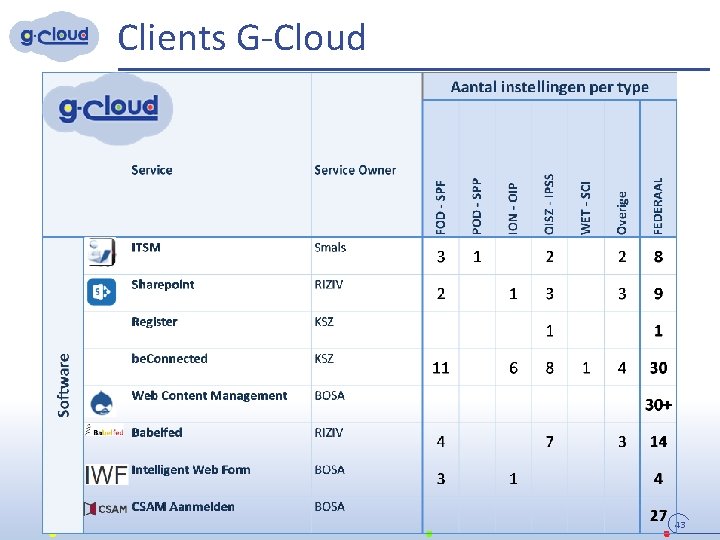Click the Web Content Management total 30+

coord(658,405)
